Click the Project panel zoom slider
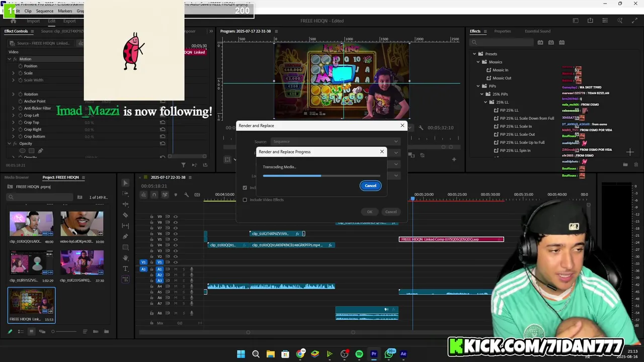This screenshot has height=362, width=644. 64,331
